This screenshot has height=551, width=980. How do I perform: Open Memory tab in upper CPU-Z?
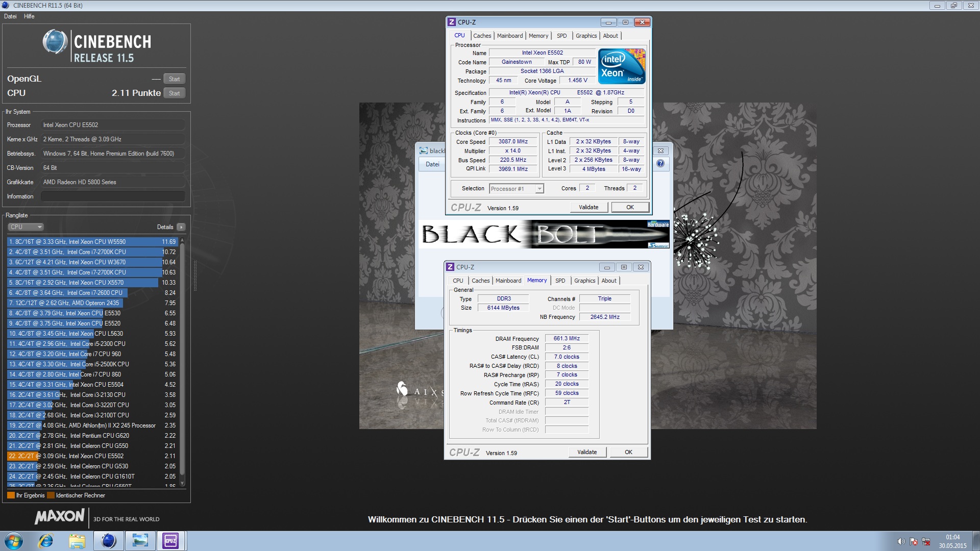click(538, 36)
